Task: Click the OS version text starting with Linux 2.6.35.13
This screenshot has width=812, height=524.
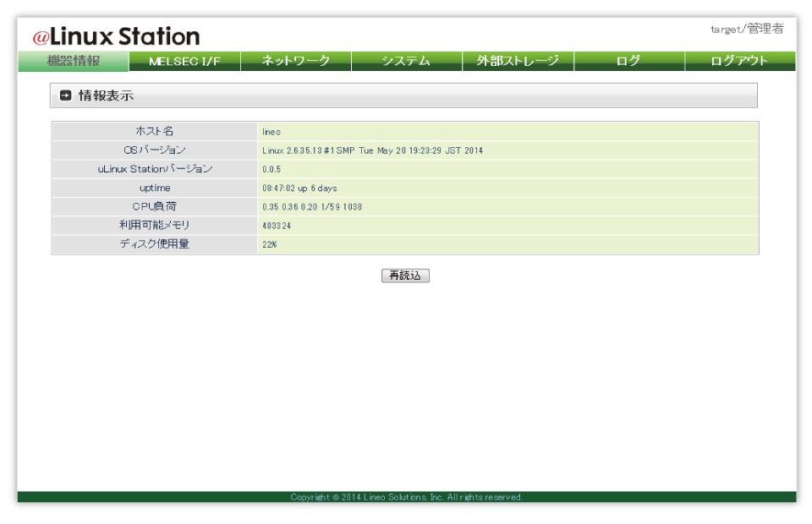Action: pyautogui.click(x=372, y=150)
